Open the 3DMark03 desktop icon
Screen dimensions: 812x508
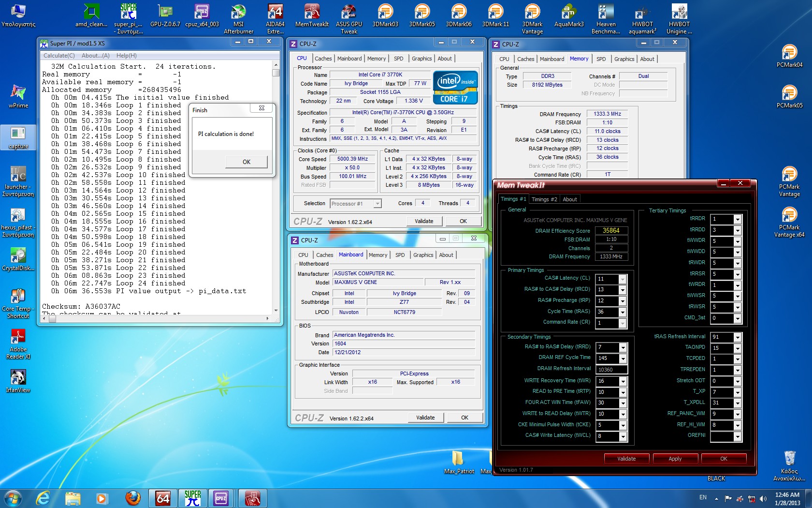pos(385,16)
